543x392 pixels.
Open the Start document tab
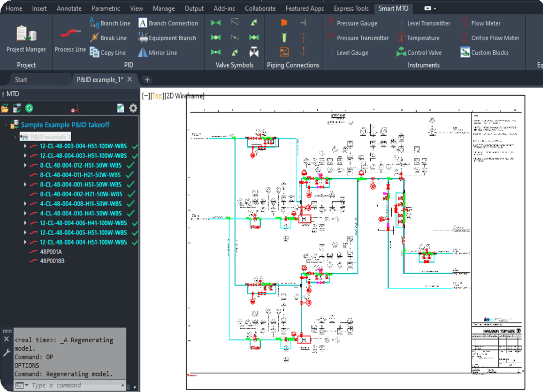tap(21, 80)
